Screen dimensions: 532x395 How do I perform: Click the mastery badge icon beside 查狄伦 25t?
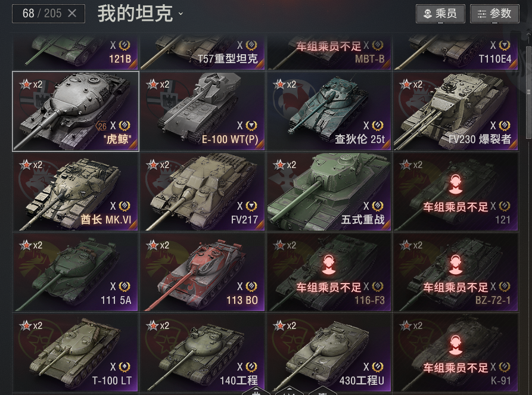coord(378,126)
